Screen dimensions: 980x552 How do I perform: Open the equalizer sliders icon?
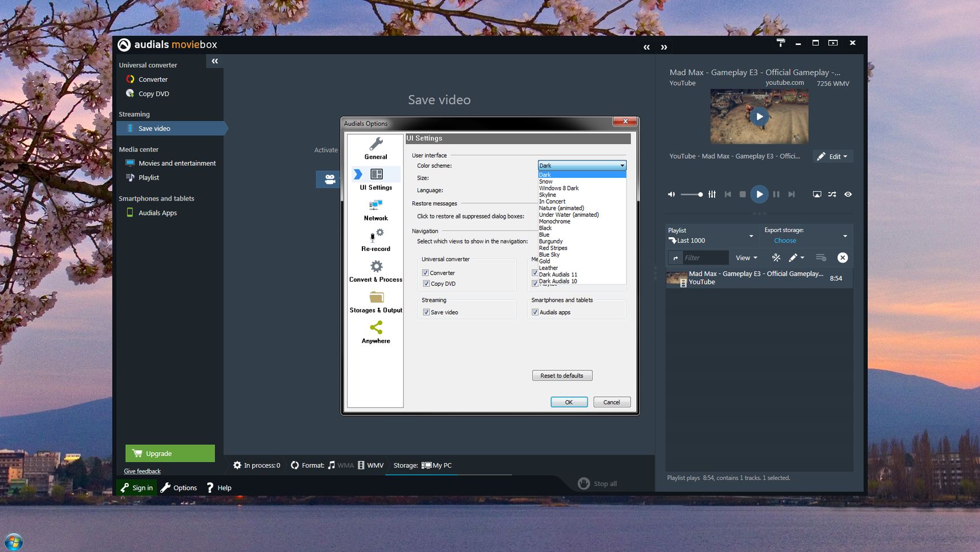(x=712, y=194)
